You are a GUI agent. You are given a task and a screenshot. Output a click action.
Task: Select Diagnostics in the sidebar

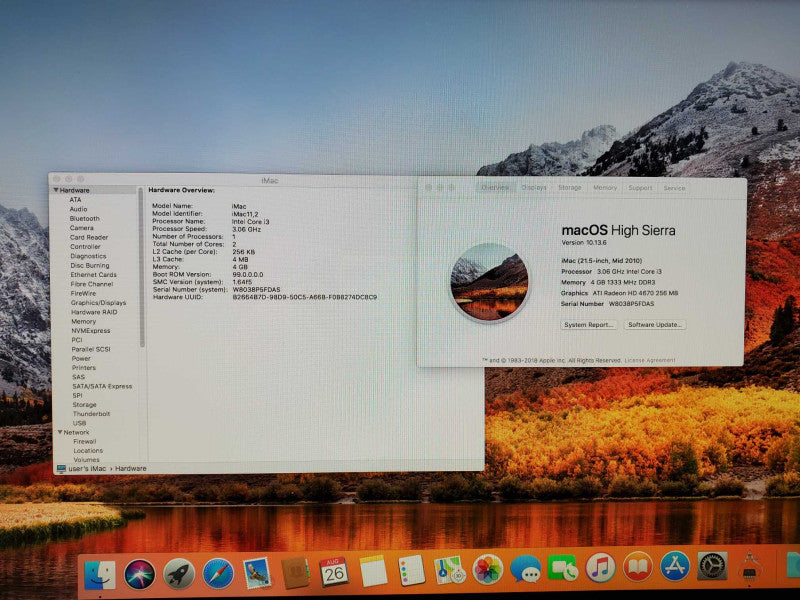coord(88,256)
